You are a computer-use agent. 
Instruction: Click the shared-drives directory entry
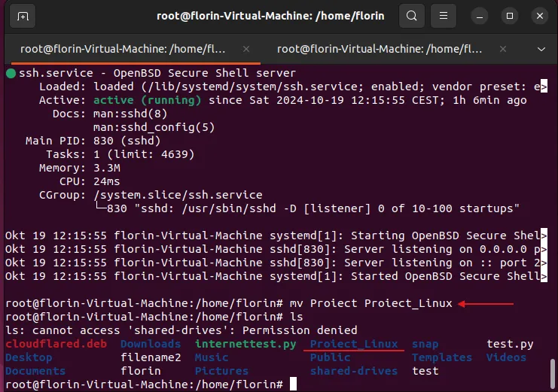354,371
